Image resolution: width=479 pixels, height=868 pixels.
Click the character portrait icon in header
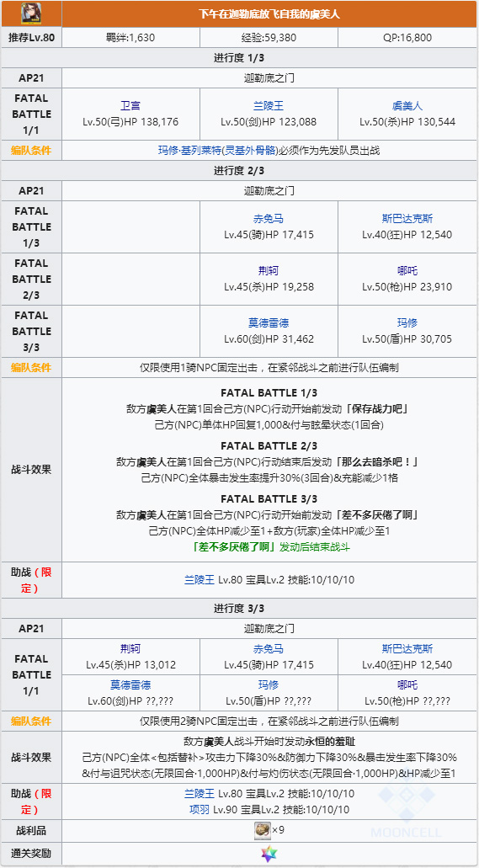pos(31,13)
